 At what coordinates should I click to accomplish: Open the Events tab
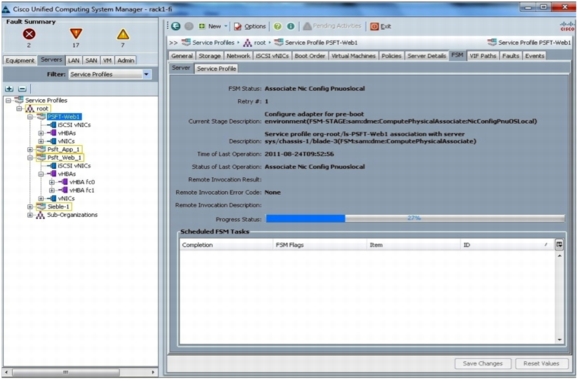[535, 56]
